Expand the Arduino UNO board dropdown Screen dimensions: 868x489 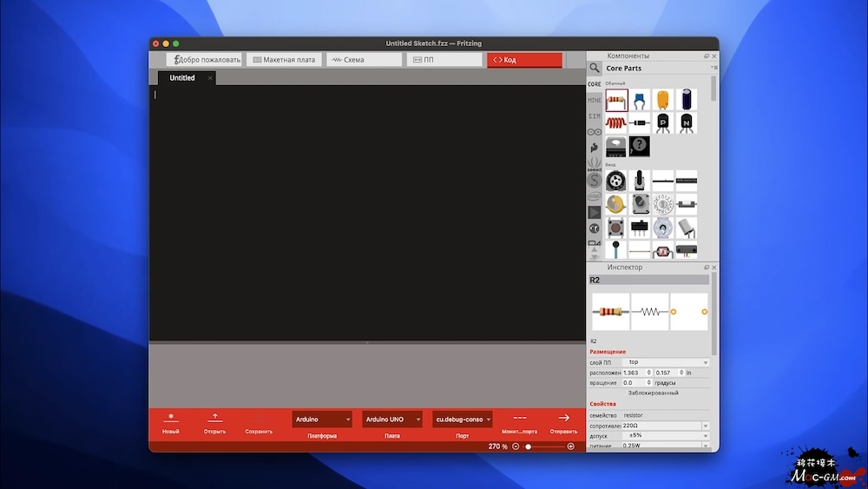pos(392,420)
